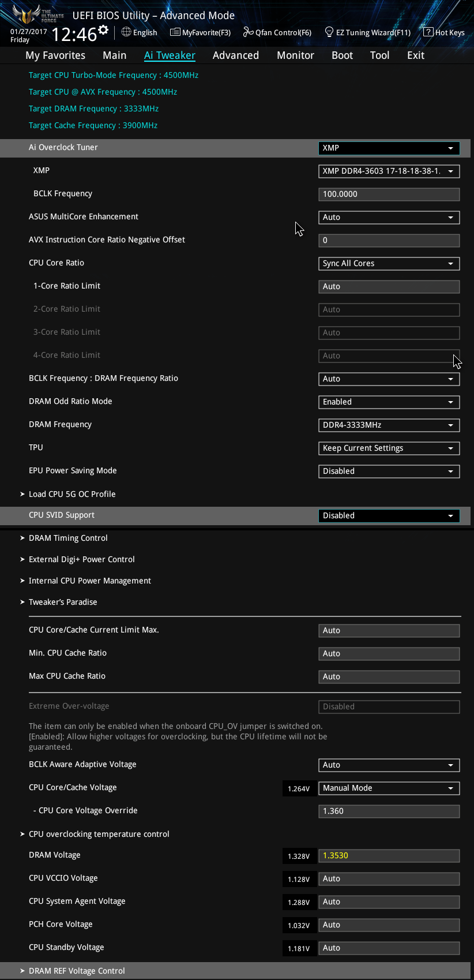This screenshot has width=474, height=980.
Task: Switch to My Favorites tab
Action: click(55, 55)
